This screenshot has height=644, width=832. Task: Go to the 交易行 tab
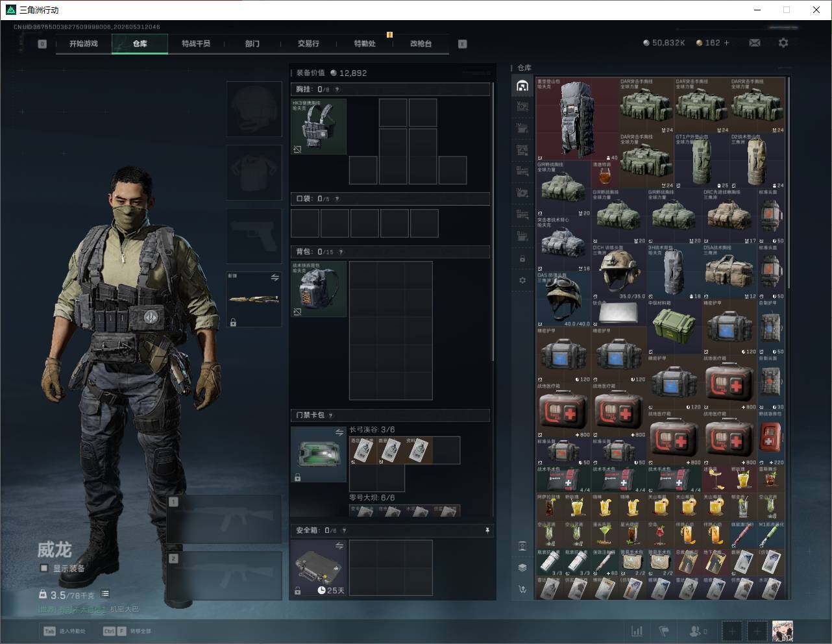pos(308,43)
